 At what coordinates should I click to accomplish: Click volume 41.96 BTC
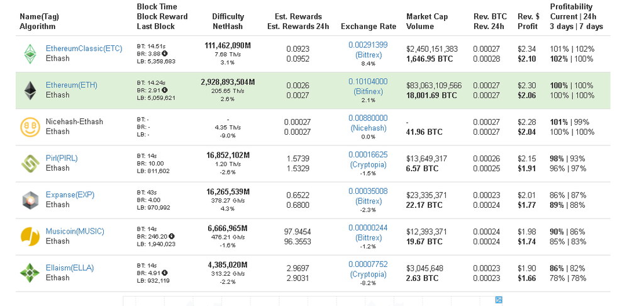coord(425,132)
